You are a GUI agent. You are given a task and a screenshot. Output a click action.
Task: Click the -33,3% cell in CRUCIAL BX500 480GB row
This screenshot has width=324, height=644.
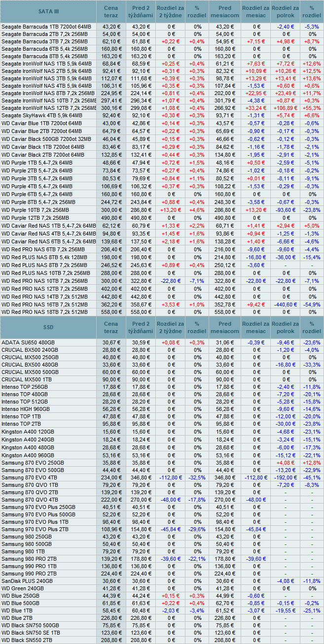tap(312, 365)
